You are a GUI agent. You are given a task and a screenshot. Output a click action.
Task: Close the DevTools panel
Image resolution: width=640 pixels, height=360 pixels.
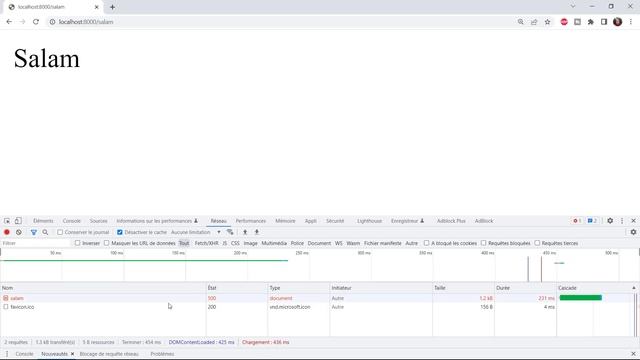point(633,221)
